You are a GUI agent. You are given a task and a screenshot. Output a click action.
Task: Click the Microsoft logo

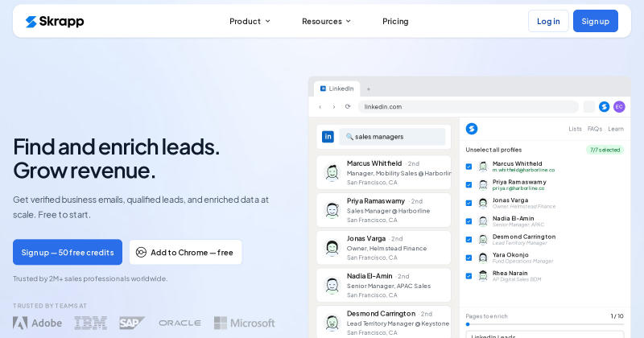[x=245, y=324]
